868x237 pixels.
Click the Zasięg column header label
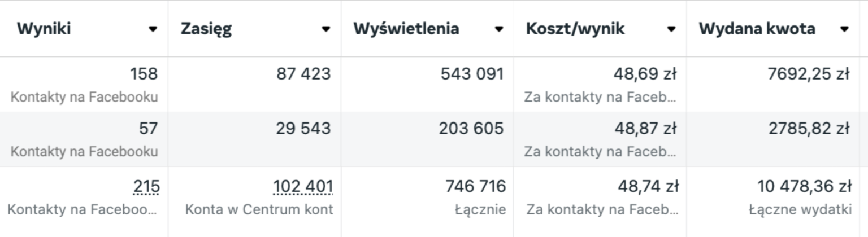206,29
